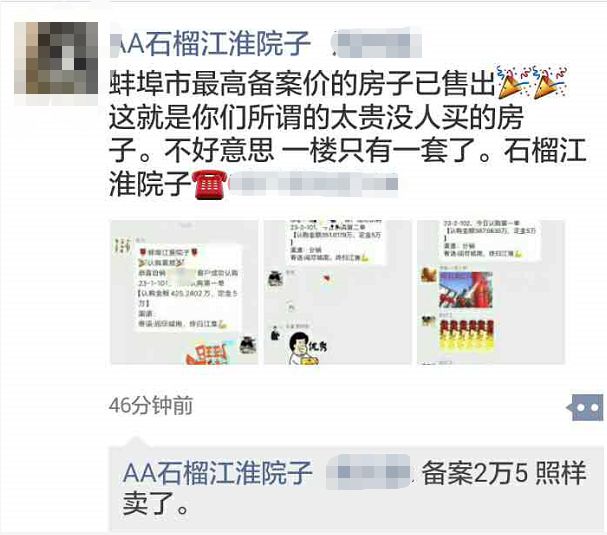Open AA石榴江淮院子 profile from post header
The image size is (607, 535).
[211, 43]
